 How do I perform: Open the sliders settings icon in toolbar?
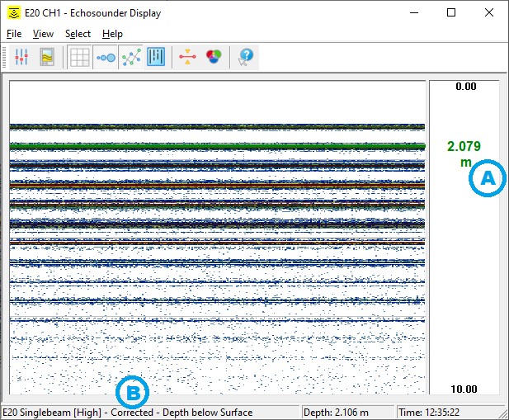[x=21, y=58]
